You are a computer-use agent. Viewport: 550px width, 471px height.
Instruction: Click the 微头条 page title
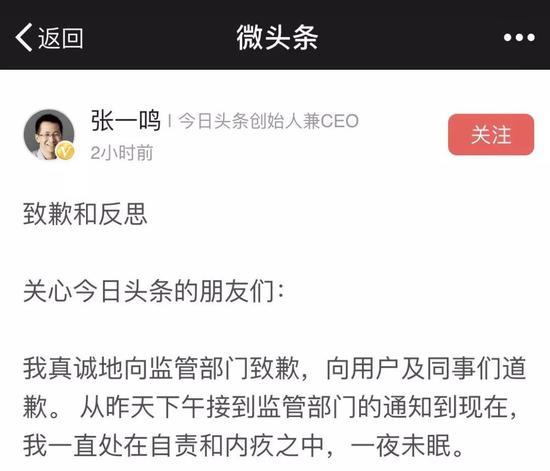(277, 38)
